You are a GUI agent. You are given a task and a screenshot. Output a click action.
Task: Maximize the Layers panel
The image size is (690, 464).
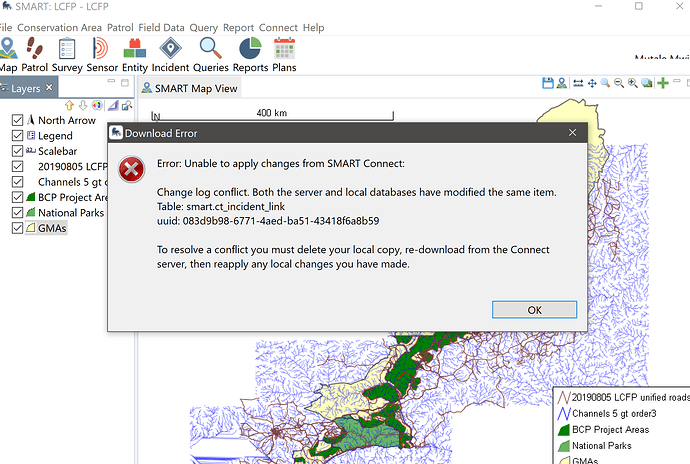125,82
